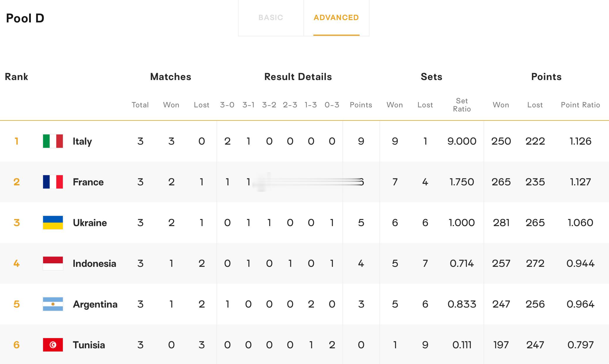Click the Ukraine flag icon
This screenshot has width=609, height=364.
point(53,223)
